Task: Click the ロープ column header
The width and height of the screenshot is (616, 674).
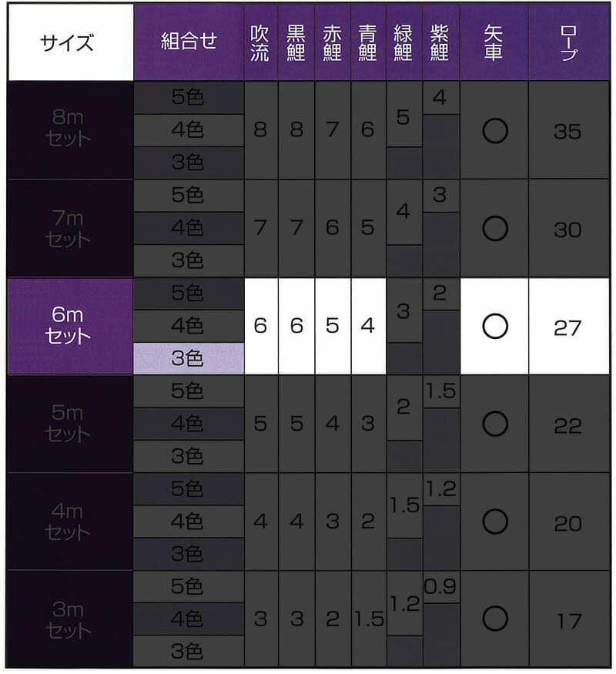Action: (x=568, y=42)
